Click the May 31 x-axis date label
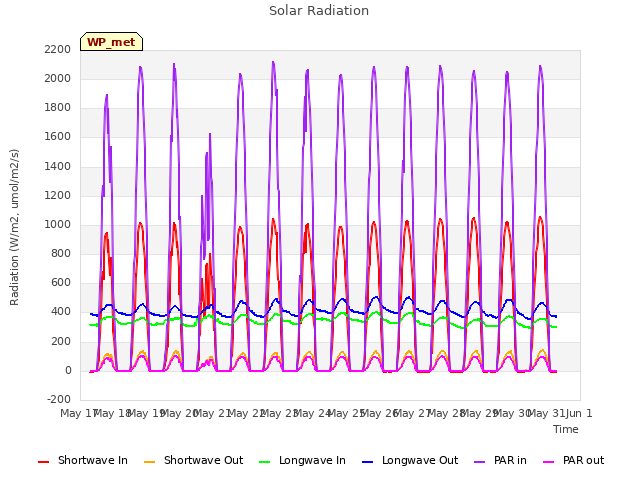Viewport: 640px width, 480px height. tap(546, 413)
